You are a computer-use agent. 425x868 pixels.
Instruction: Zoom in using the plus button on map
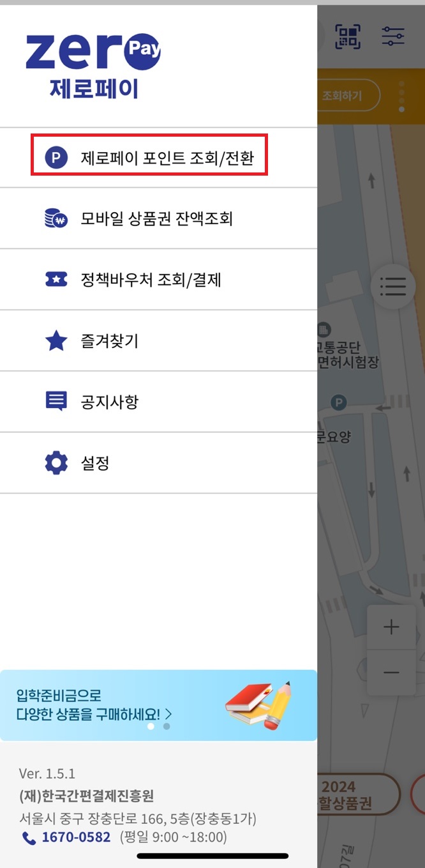pyautogui.click(x=391, y=627)
